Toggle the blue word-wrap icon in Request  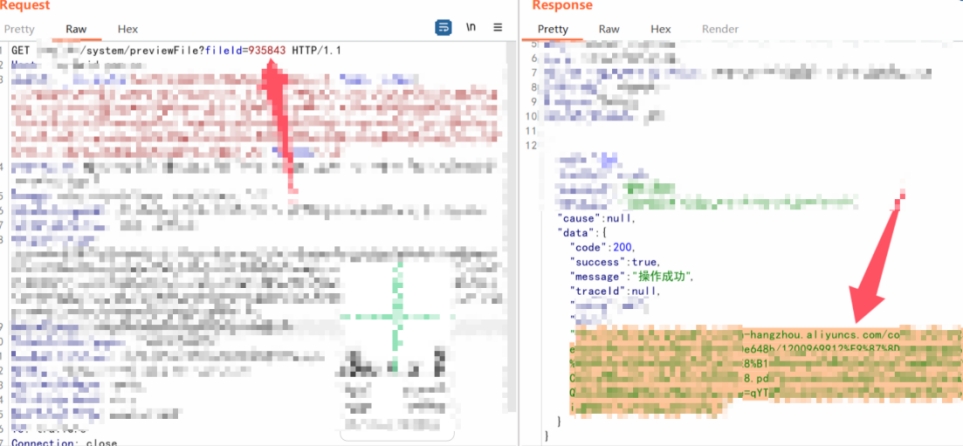point(443,28)
